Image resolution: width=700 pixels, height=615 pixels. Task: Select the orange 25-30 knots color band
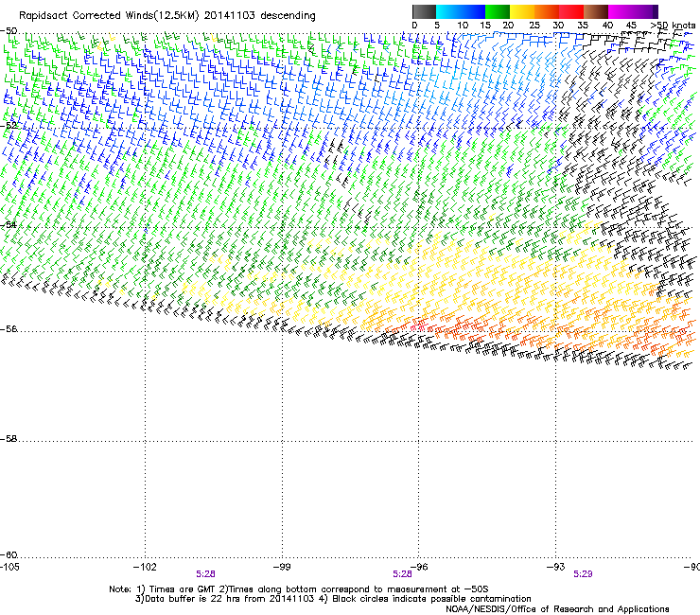tap(547, 11)
